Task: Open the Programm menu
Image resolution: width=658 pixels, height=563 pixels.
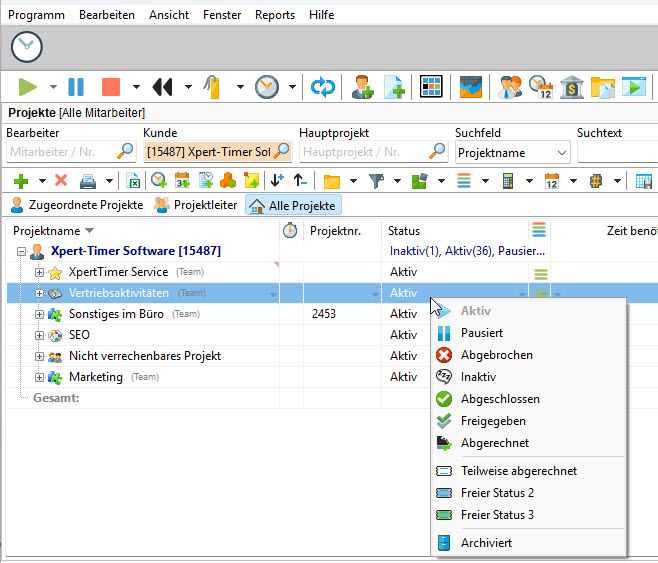Action: [36, 15]
